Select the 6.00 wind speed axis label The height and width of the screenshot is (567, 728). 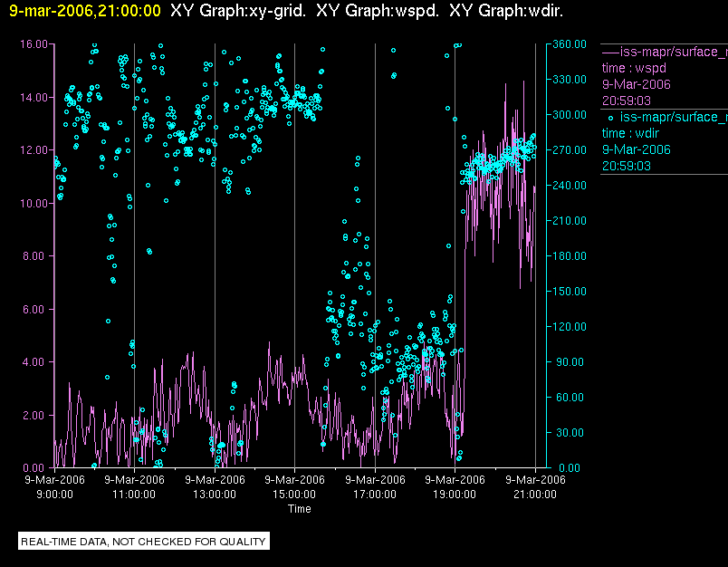[x=35, y=309]
